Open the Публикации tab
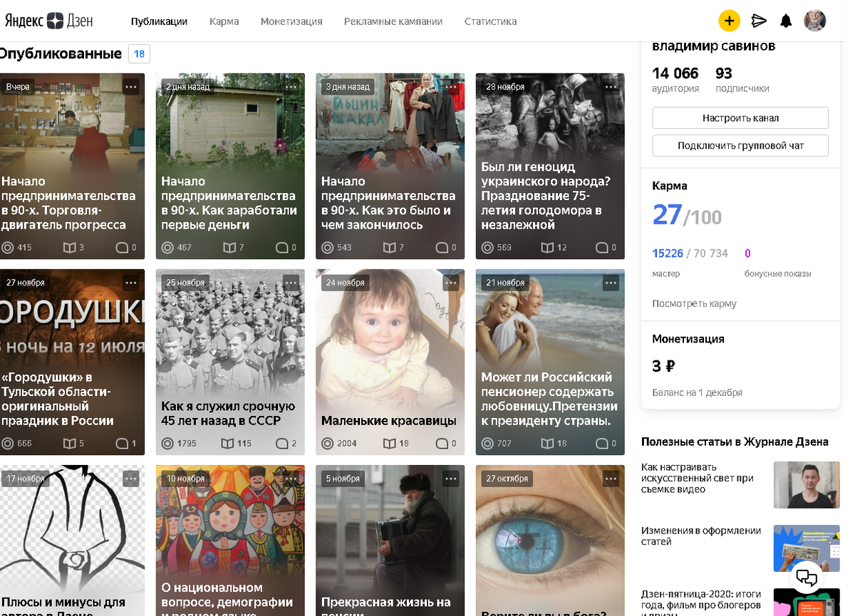Screen dimensions: 855x616 (159, 21)
